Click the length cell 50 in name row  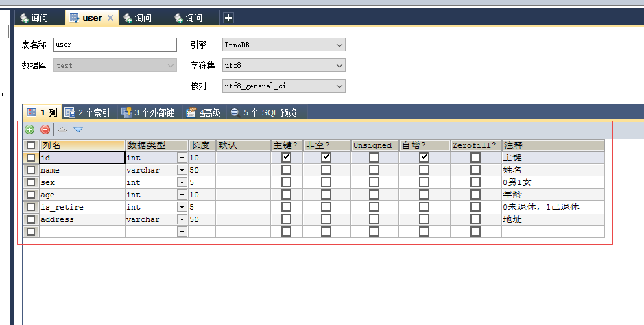pyautogui.click(x=202, y=170)
